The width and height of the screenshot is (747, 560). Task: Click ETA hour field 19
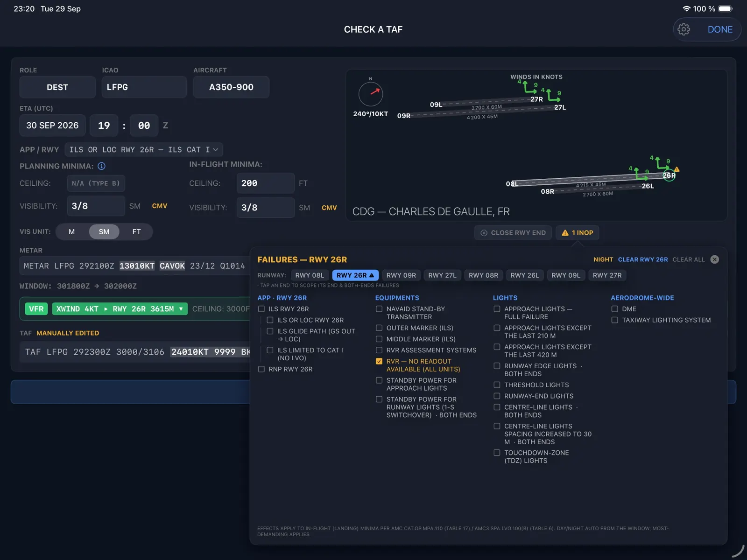(x=104, y=126)
